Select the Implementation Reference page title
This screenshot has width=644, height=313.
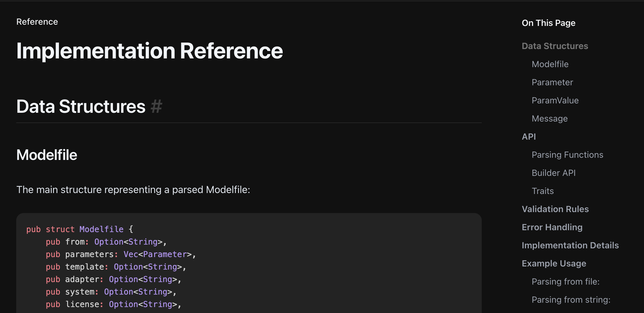tap(150, 51)
